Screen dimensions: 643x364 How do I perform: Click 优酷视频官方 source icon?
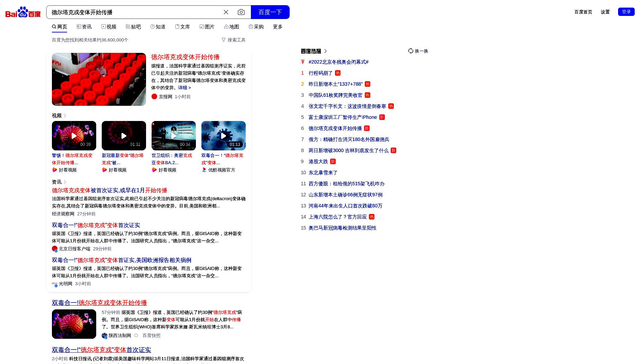pyautogui.click(x=204, y=170)
